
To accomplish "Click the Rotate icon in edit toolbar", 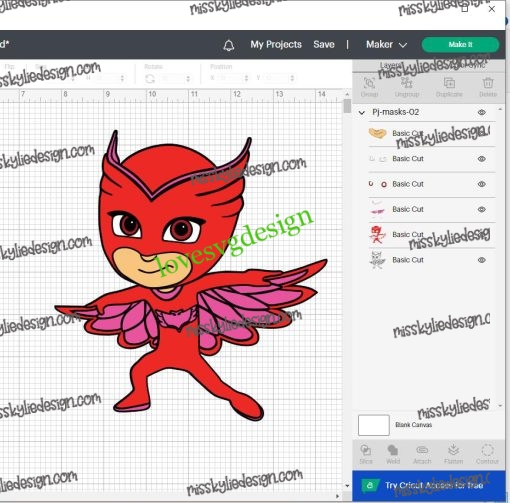I will click(150, 79).
